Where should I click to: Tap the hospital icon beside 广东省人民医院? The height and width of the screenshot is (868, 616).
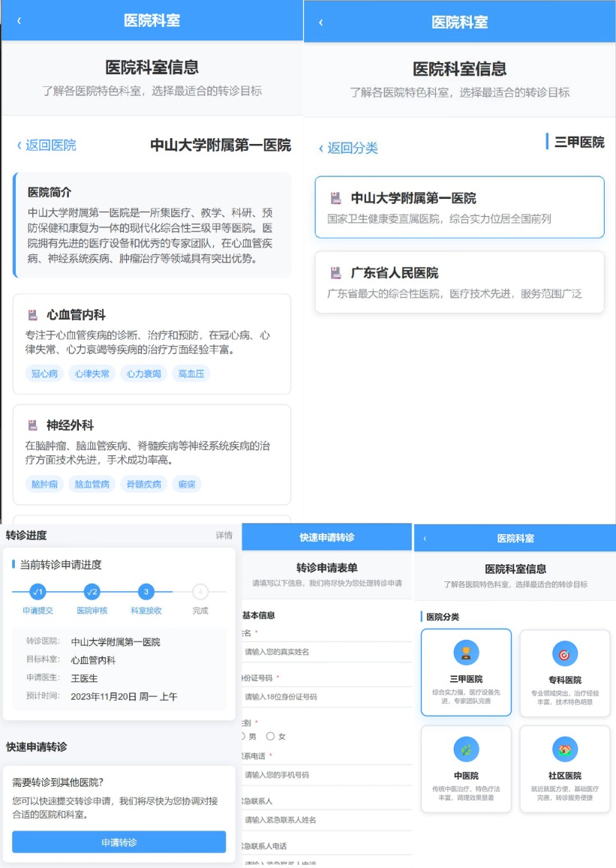coord(336,273)
